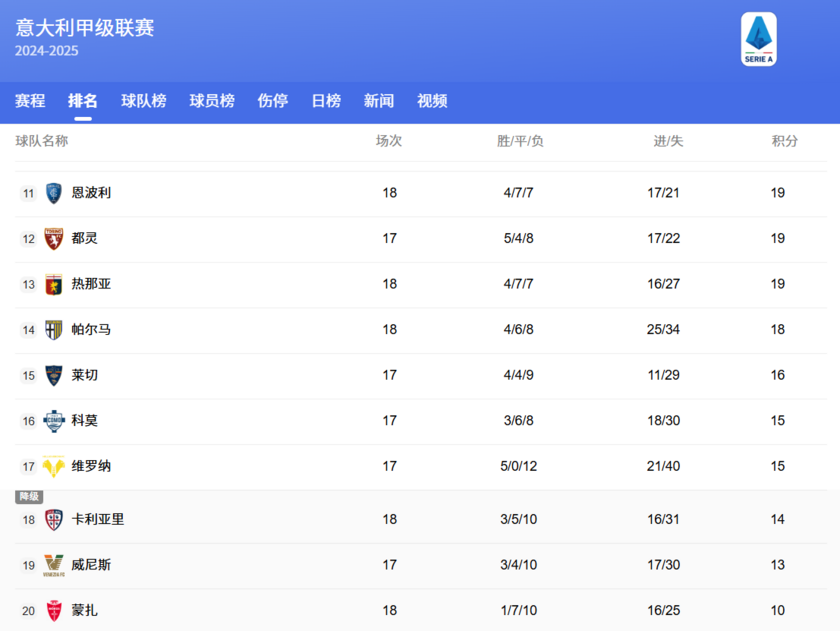Select the Como (科莫) club crest
Screen dimensions: 840x631
52,420
